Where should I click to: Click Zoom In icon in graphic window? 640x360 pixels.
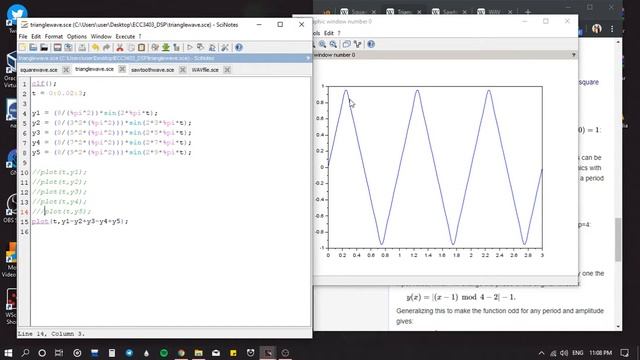(x=322, y=44)
